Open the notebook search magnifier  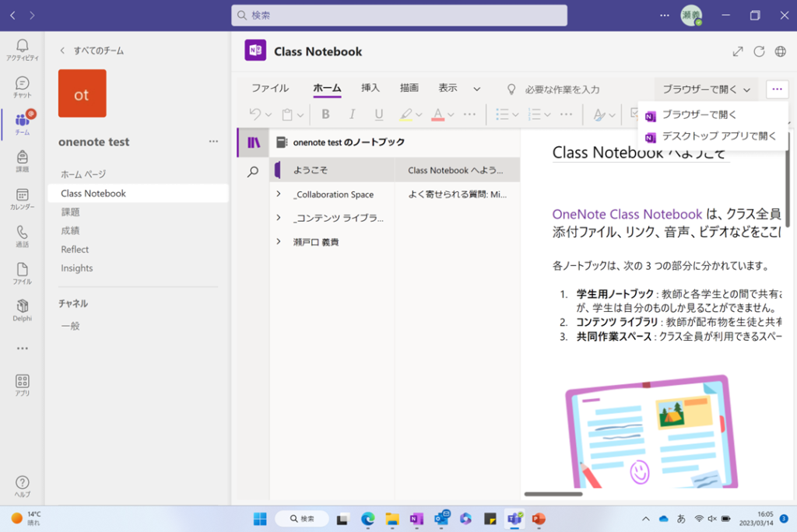click(x=251, y=170)
